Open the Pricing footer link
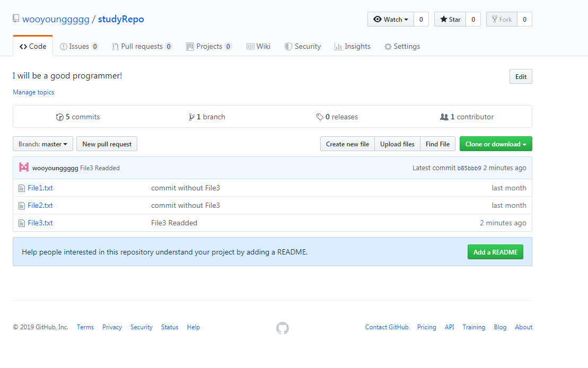This screenshot has height=368, width=588. (x=427, y=327)
